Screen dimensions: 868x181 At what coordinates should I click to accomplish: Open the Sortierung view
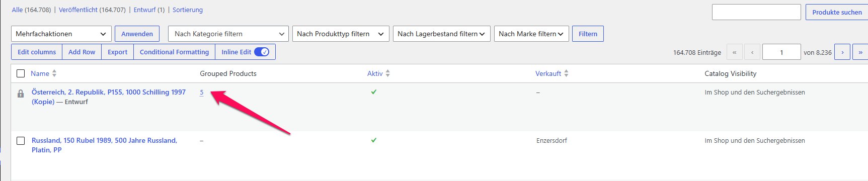188,10
